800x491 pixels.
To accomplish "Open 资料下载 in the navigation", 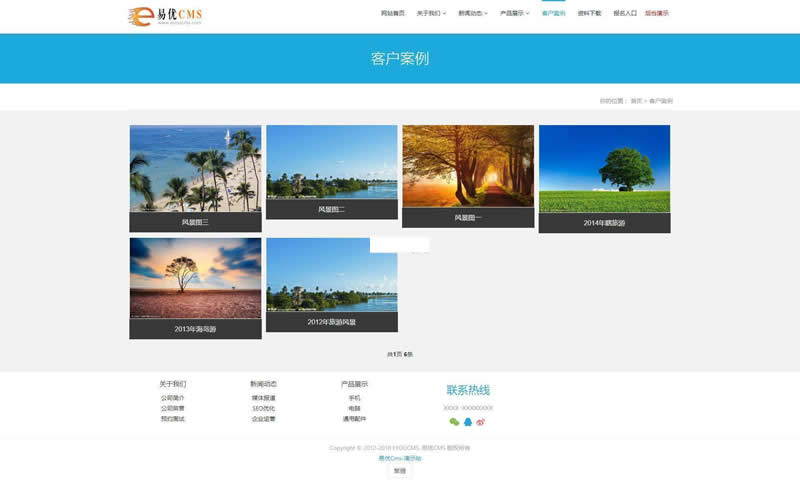I will 589,13.
